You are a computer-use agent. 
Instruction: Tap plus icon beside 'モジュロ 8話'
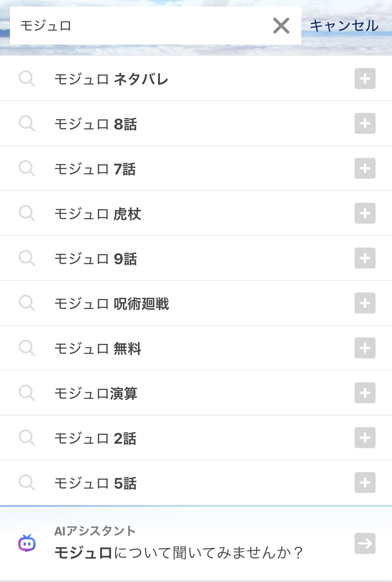point(365,124)
